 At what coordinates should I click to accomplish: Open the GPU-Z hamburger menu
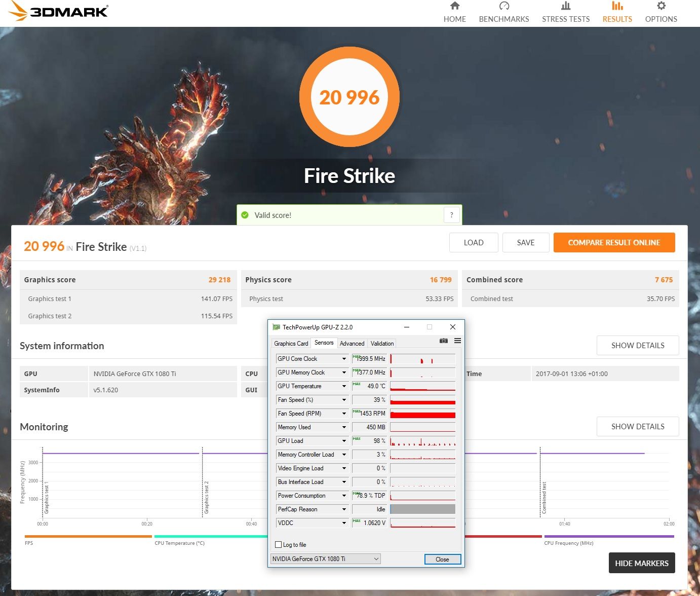tap(457, 341)
